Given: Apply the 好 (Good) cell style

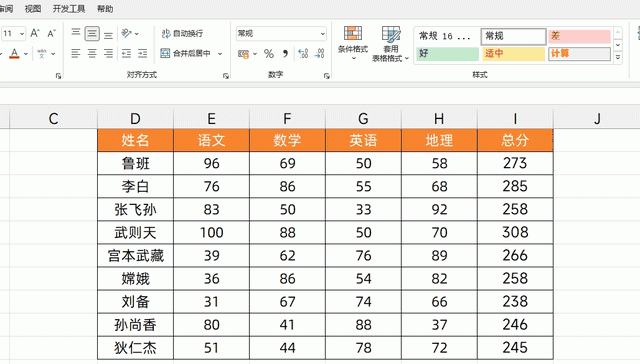Looking at the screenshot, I should click(447, 54).
